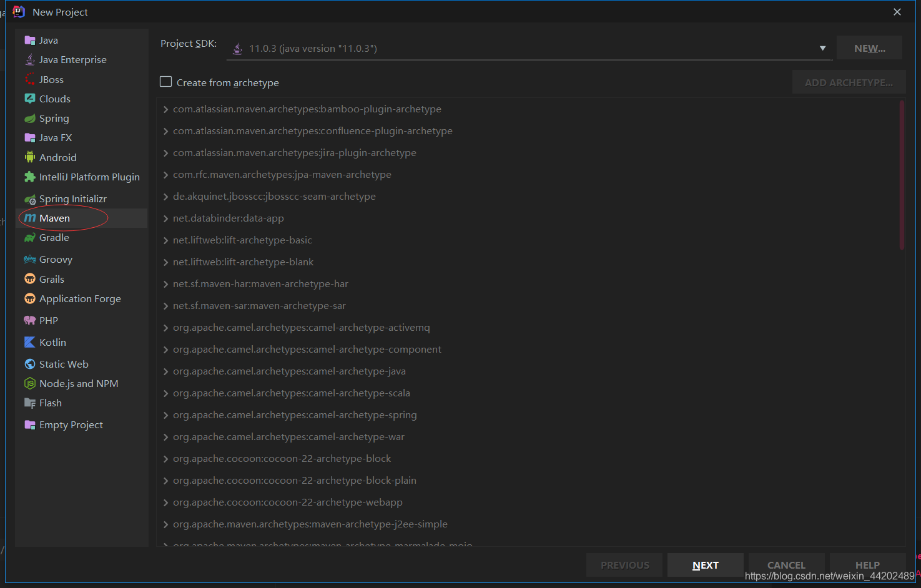Click the PREVIOUS button
The image size is (921, 588).
[624, 565]
